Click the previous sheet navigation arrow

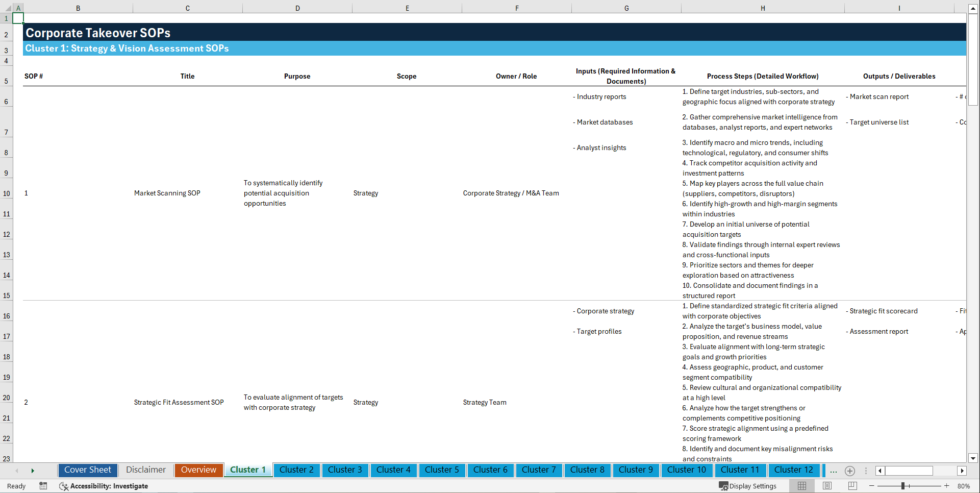[x=17, y=471]
